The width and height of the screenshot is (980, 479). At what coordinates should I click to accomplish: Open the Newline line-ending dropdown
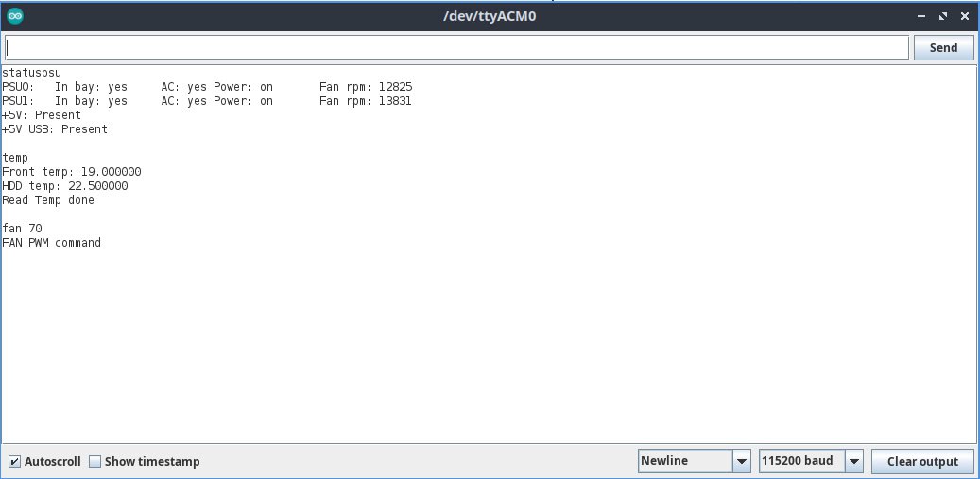pos(695,461)
